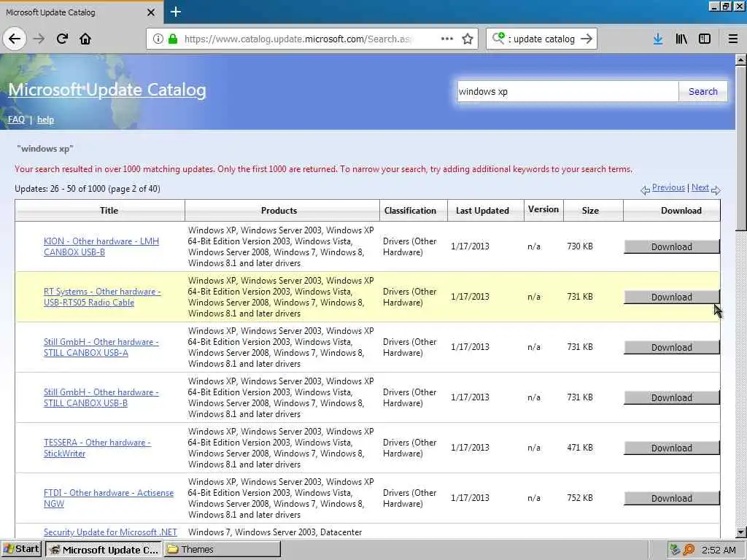The height and width of the screenshot is (560, 747).
Task: Download the STILL CANBOX USB-A driver
Action: (672, 348)
